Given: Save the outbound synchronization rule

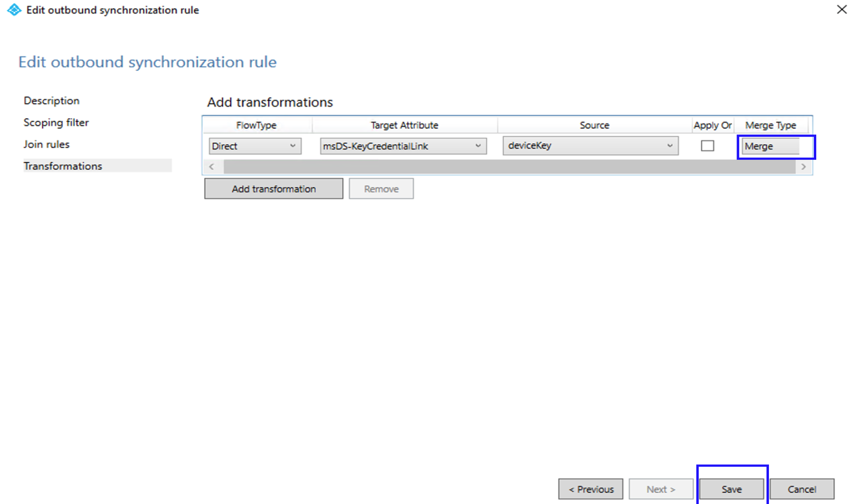Looking at the screenshot, I should 731,489.
